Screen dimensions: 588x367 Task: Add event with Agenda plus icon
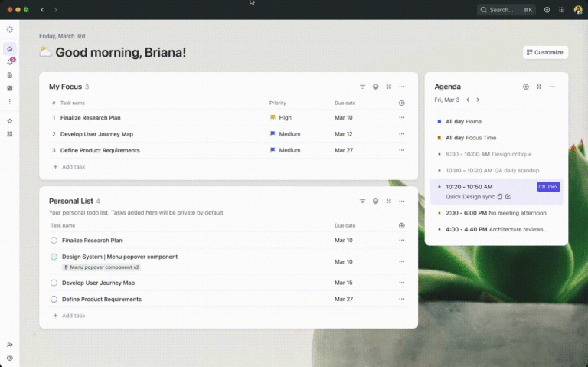coord(526,87)
